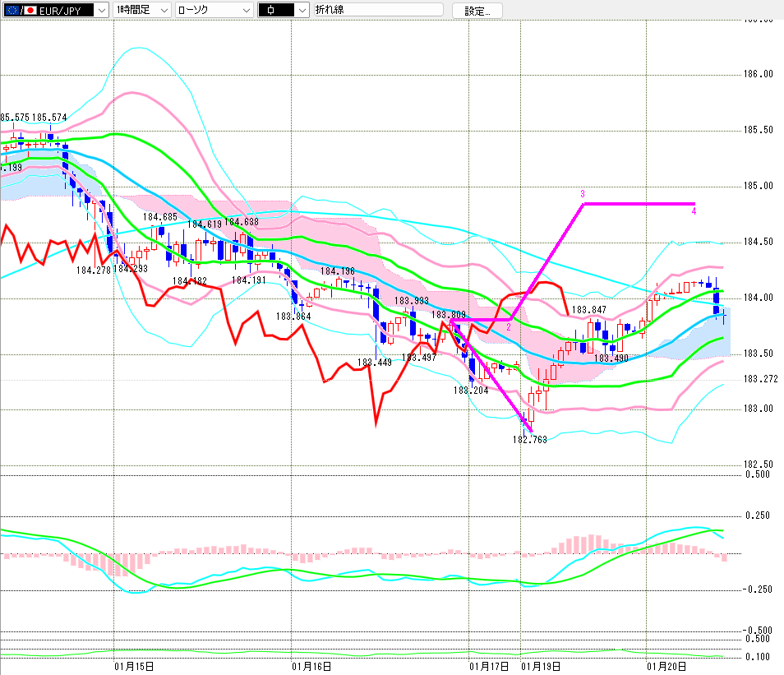This screenshot has width=784, height=675.
Task: Click the 184.685 candle price label
Action: (160, 218)
